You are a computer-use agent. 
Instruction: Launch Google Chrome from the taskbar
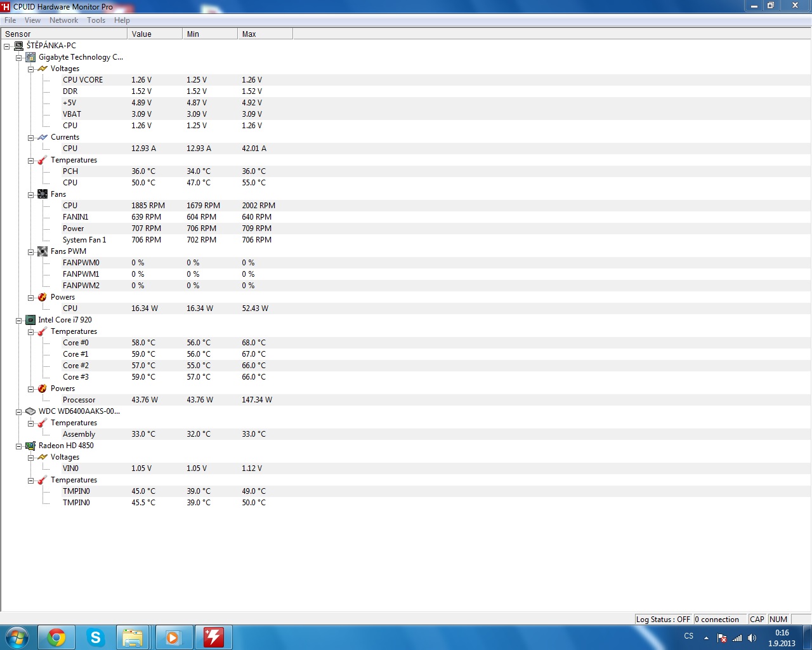[56, 637]
